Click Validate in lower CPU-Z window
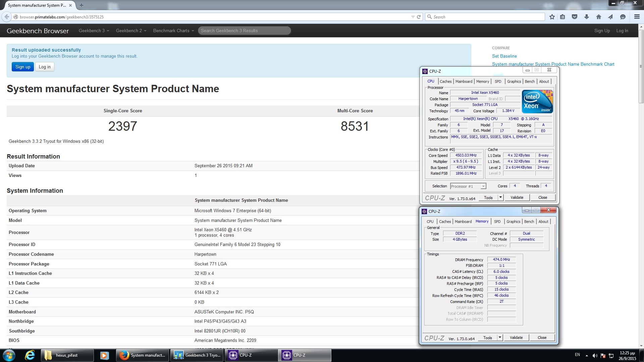 point(516,338)
